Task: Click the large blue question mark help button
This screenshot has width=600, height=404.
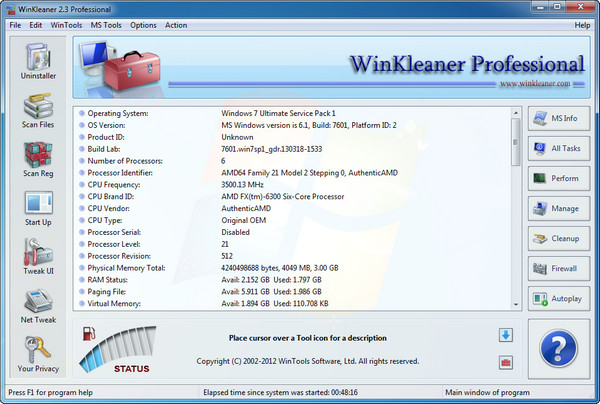Action: tap(559, 349)
